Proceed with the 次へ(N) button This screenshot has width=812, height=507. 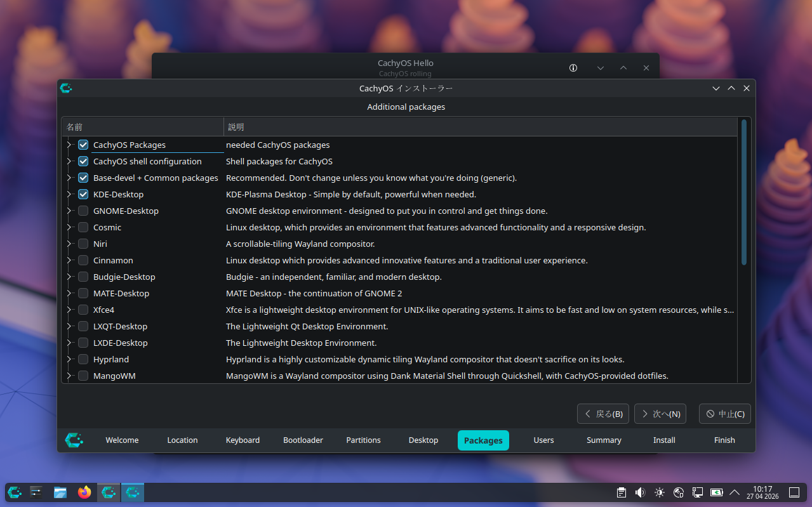tap(660, 414)
